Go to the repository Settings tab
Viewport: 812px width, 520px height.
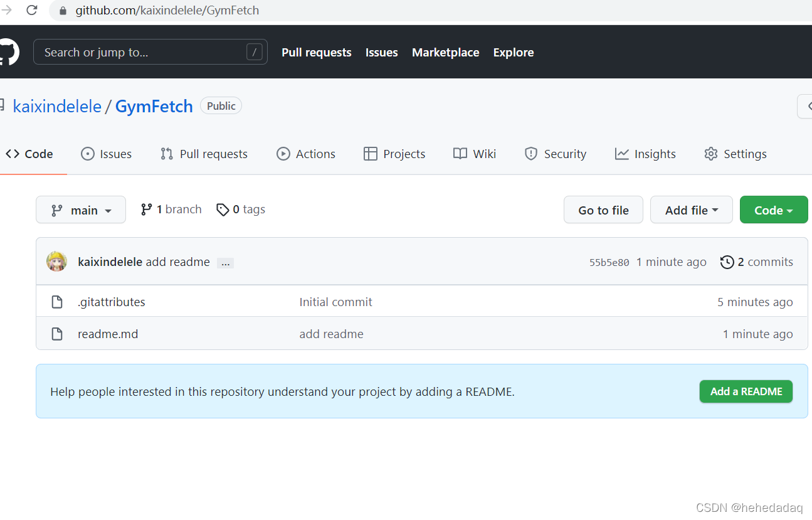click(x=736, y=154)
